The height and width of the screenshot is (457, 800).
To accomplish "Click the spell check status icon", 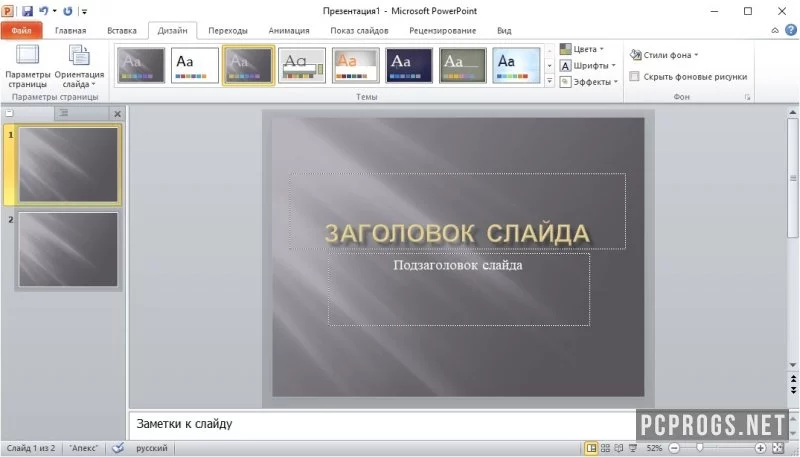I will pyautogui.click(x=118, y=448).
